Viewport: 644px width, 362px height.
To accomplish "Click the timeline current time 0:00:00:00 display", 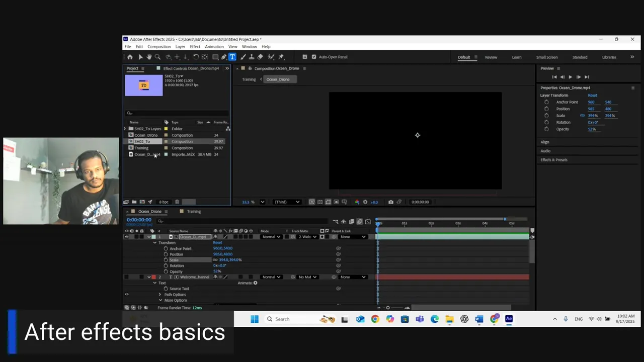I will 139,220.
